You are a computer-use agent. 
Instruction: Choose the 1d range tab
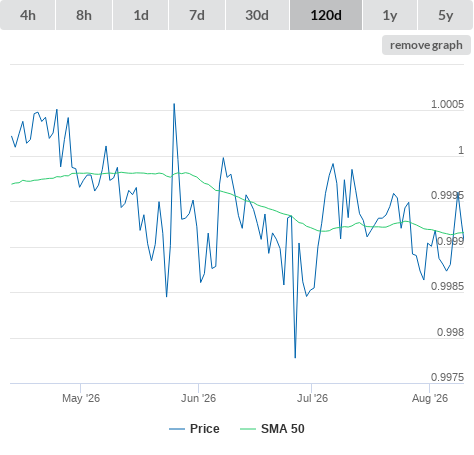pos(141,15)
